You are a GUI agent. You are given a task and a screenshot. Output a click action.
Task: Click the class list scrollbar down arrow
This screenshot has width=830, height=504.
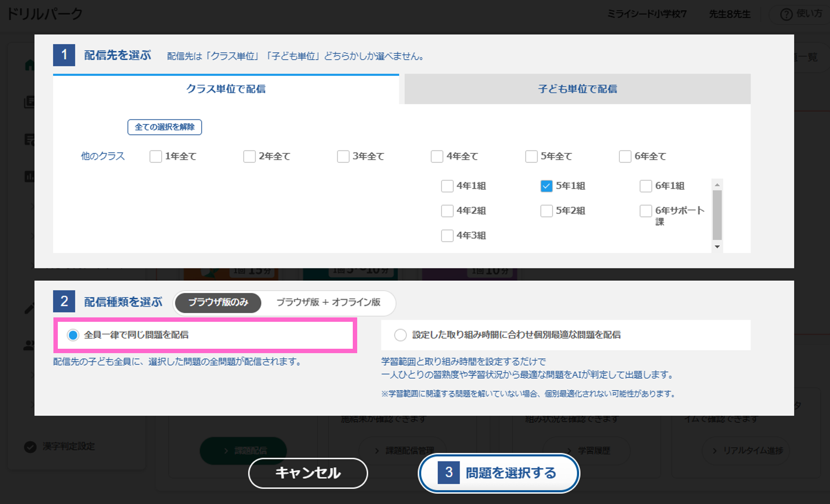(717, 247)
